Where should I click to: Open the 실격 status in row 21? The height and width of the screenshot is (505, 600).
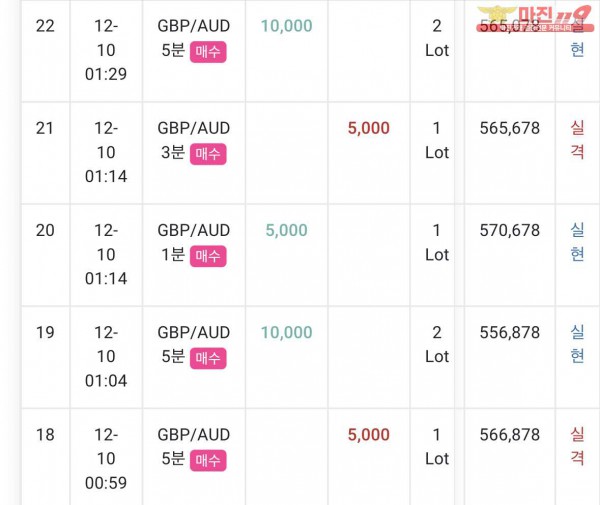tap(577, 140)
